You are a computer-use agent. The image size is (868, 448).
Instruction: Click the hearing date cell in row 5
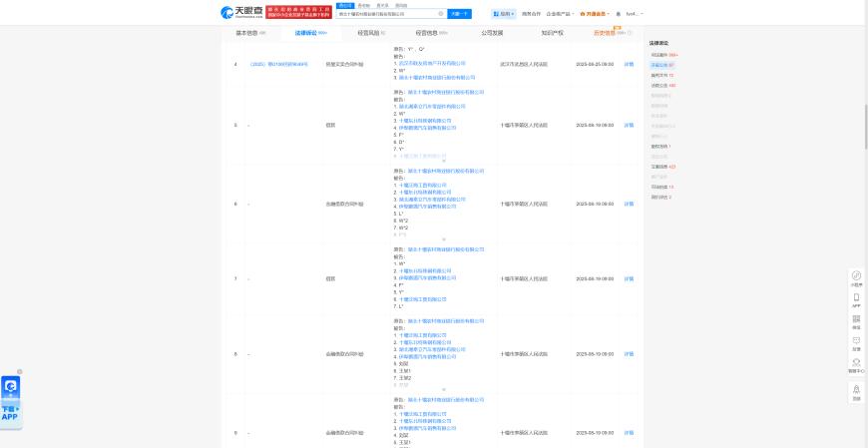pyautogui.click(x=595, y=125)
